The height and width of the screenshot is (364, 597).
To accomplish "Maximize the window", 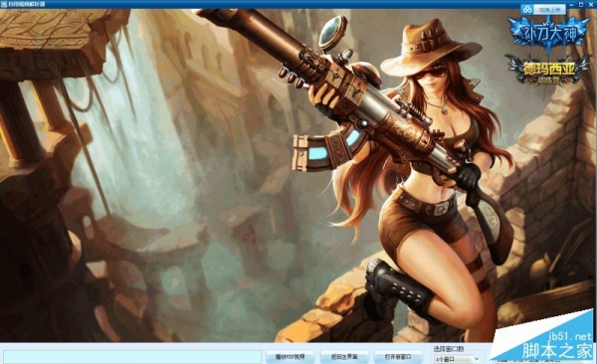I will (581, 4).
